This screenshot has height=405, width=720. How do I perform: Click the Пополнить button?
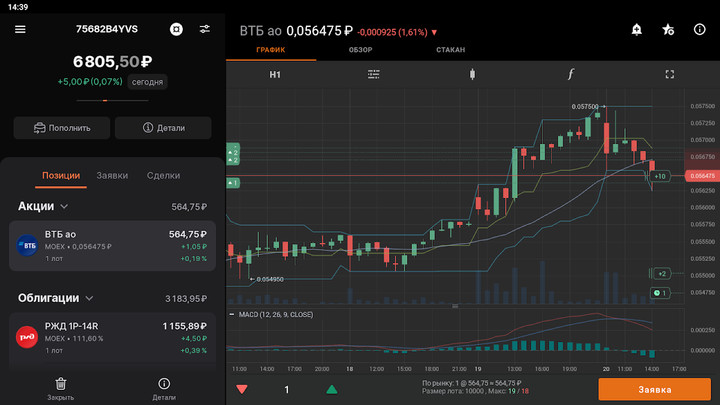[62, 128]
